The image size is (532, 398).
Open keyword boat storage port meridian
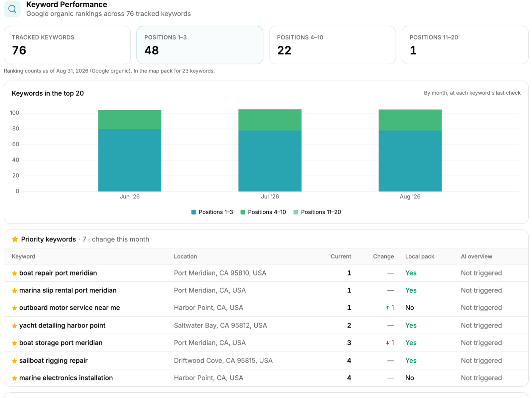pos(61,343)
